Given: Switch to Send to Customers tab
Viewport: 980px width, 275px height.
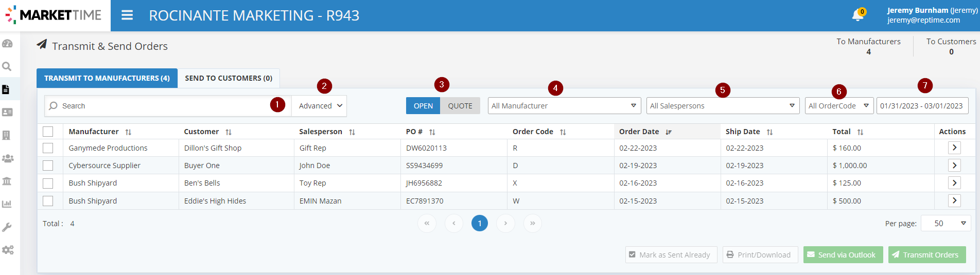Looking at the screenshot, I should pyautogui.click(x=229, y=78).
